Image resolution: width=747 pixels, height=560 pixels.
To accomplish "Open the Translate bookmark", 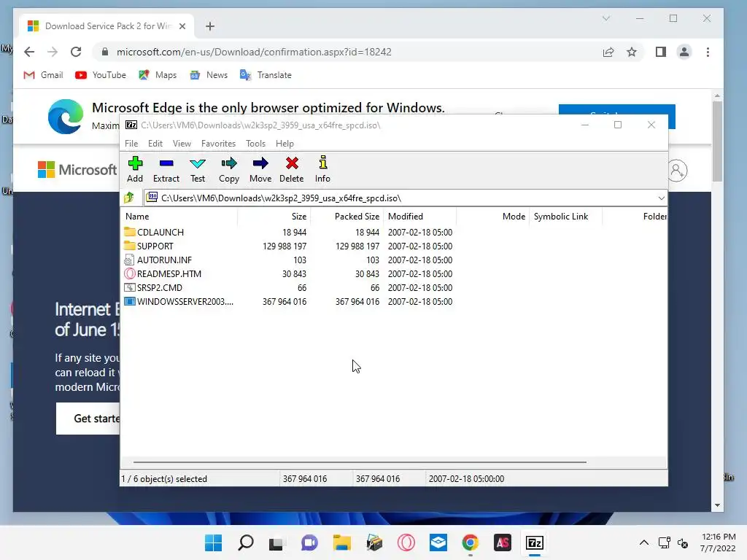I will [266, 75].
